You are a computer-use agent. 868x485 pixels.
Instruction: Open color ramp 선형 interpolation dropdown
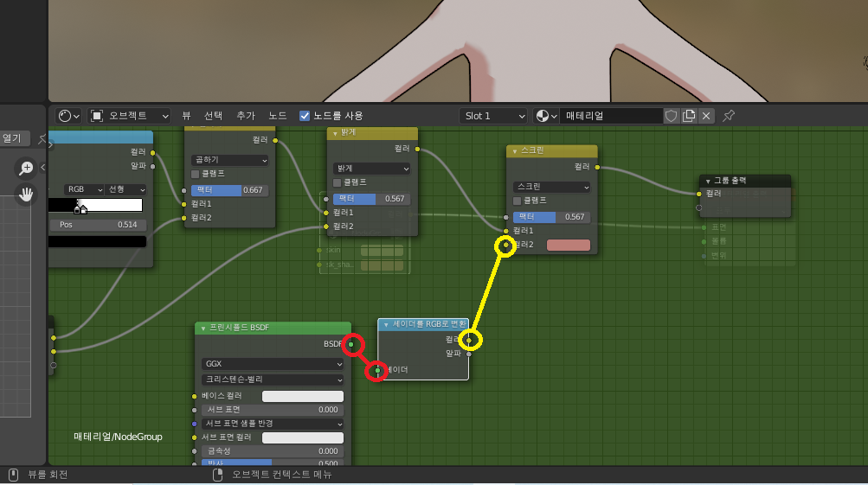(x=125, y=189)
